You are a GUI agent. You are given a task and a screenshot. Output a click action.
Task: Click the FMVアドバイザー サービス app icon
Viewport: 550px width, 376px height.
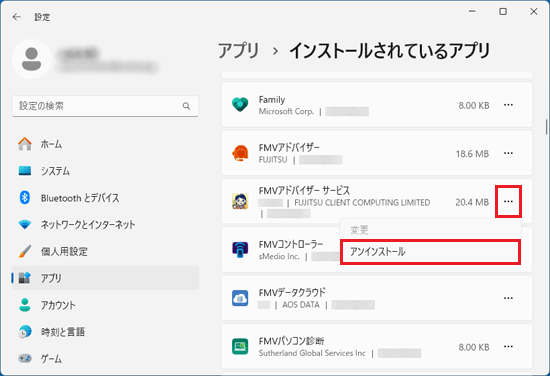pos(240,201)
